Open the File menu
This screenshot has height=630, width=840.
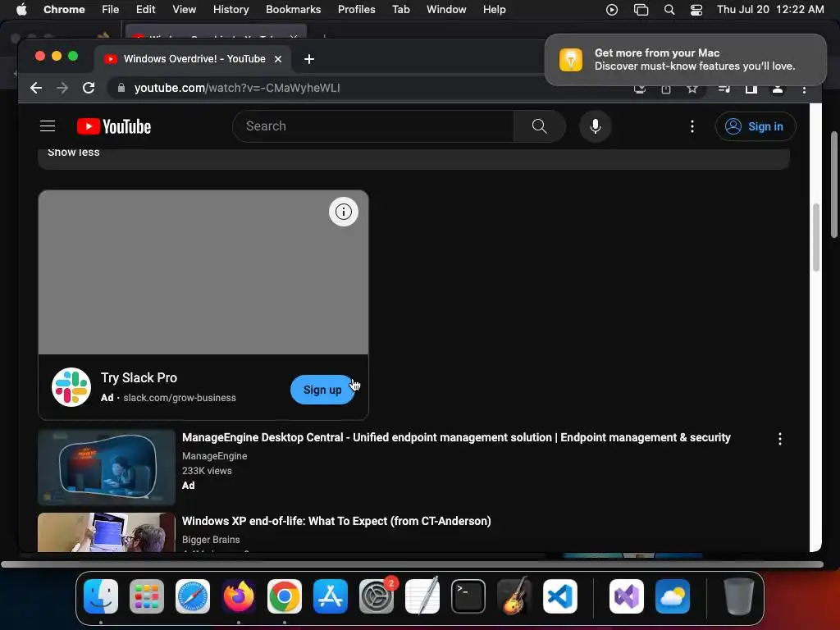point(111,9)
